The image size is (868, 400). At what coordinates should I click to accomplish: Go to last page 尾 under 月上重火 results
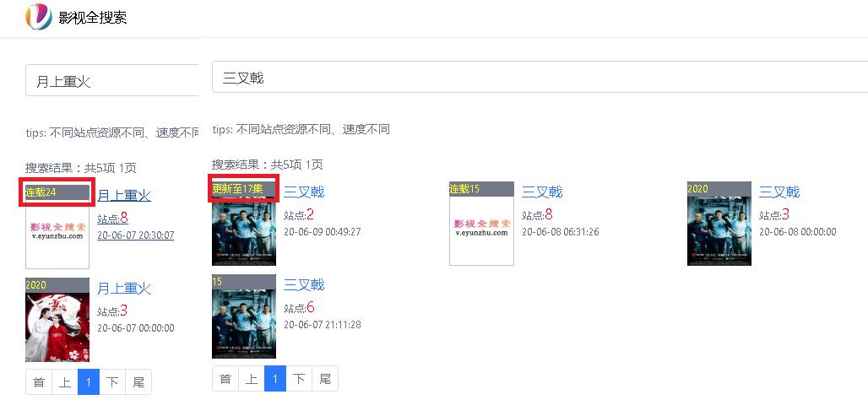pos(138,381)
